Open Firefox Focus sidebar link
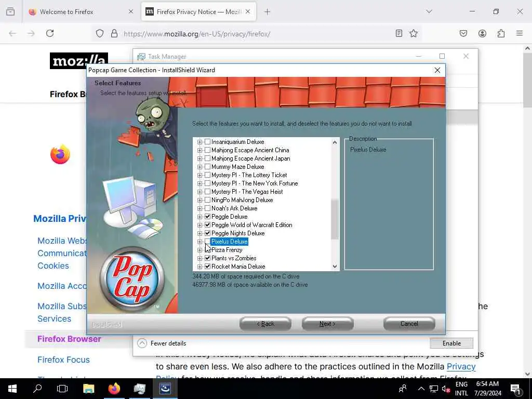This screenshot has width=532, height=399. tap(63, 360)
